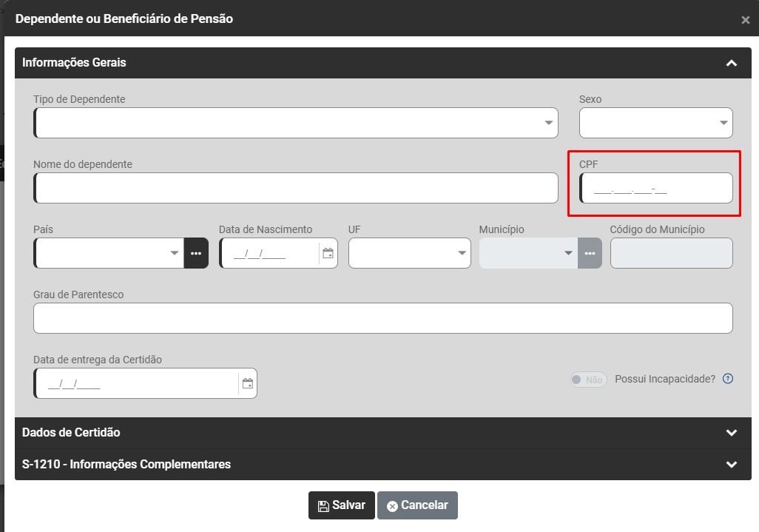Open the Data de Nascimento calendar picker
Screen dimensions: 759x532
coord(328,253)
